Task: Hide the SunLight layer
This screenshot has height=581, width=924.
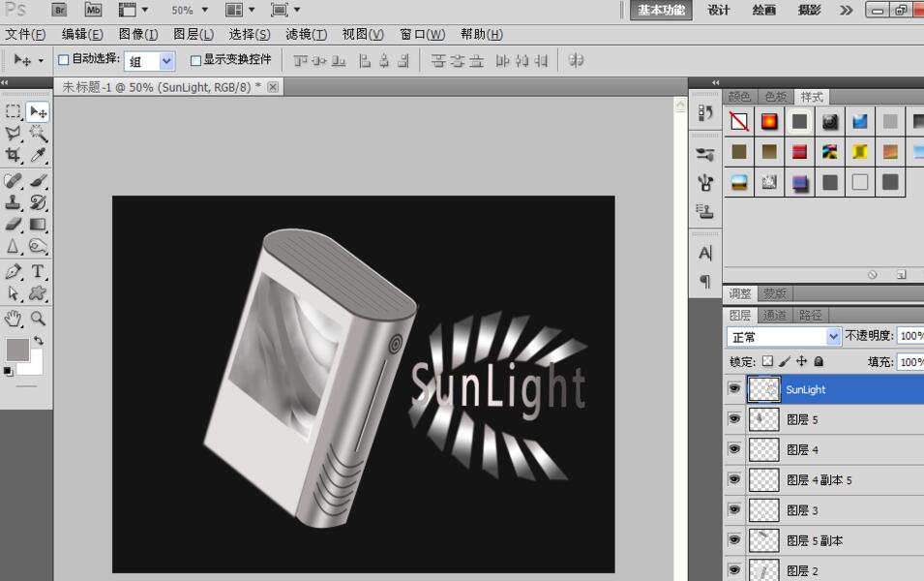Action: (734, 389)
